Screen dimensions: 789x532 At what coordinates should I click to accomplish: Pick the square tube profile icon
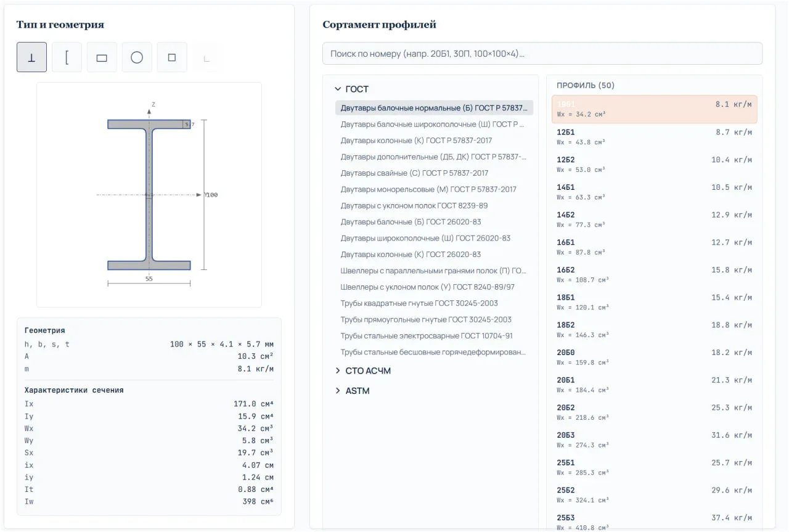(x=172, y=57)
